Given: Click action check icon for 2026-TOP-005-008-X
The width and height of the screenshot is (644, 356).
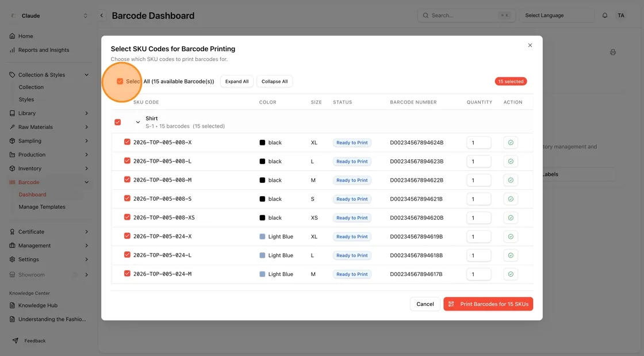Looking at the screenshot, I should click(511, 143).
